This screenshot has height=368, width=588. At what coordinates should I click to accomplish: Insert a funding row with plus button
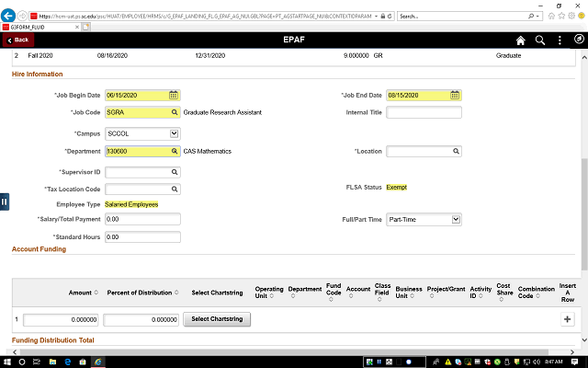coord(567,319)
